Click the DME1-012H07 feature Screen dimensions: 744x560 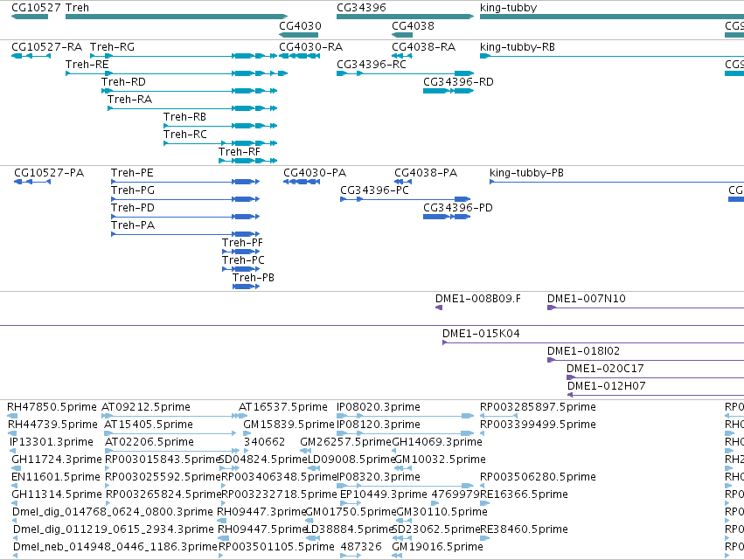[x=656, y=395]
